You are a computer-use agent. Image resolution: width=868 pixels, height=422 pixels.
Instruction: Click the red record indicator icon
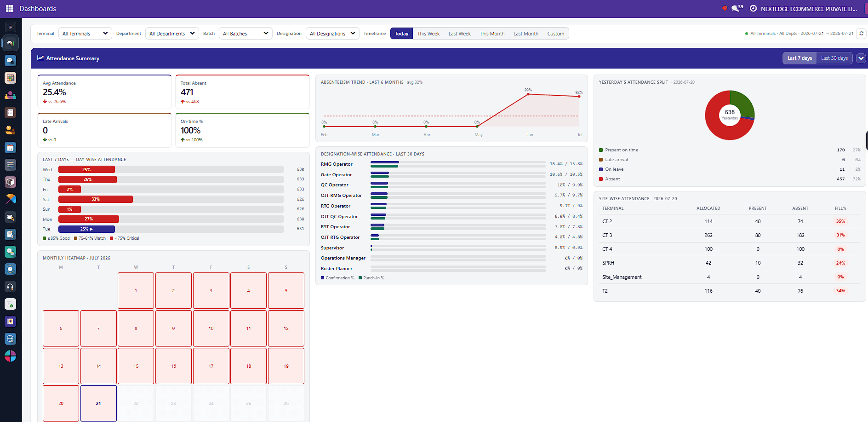[x=725, y=8]
